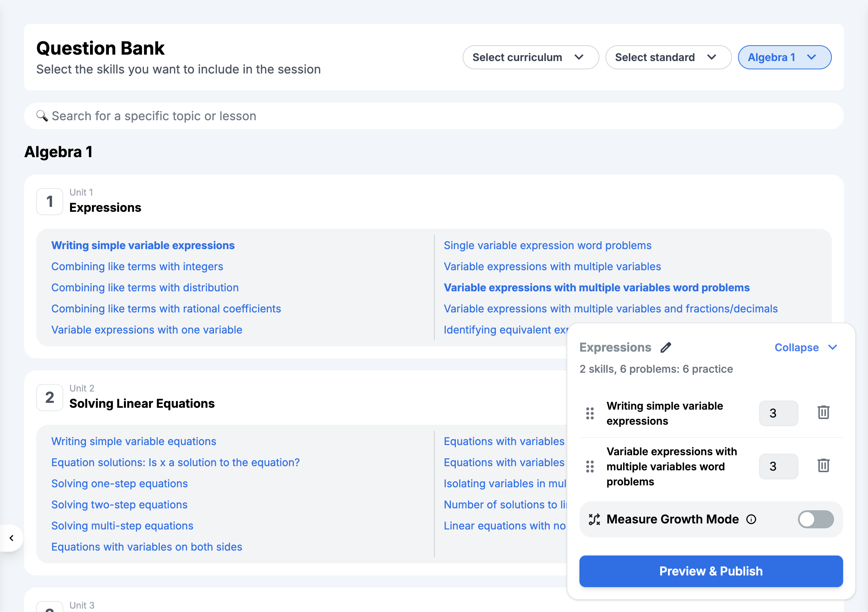Click the left edge collapse arrow
This screenshot has width=868, height=612.
[11, 538]
